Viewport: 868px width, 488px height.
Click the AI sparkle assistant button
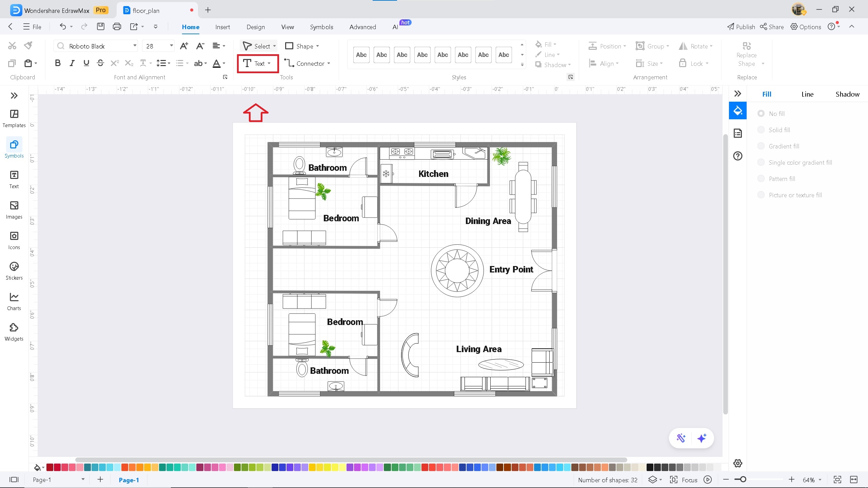click(702, 438)
